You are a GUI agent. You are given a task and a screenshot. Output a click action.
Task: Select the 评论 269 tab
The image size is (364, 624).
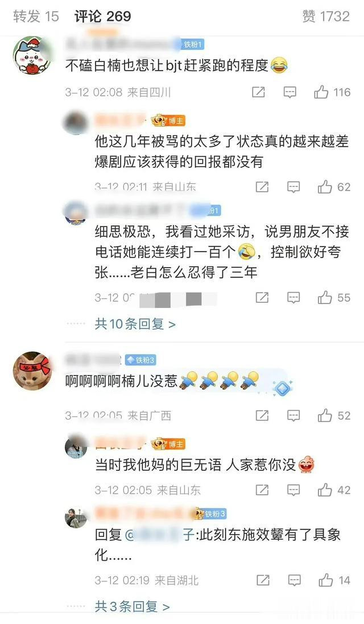tap(102, 17)
